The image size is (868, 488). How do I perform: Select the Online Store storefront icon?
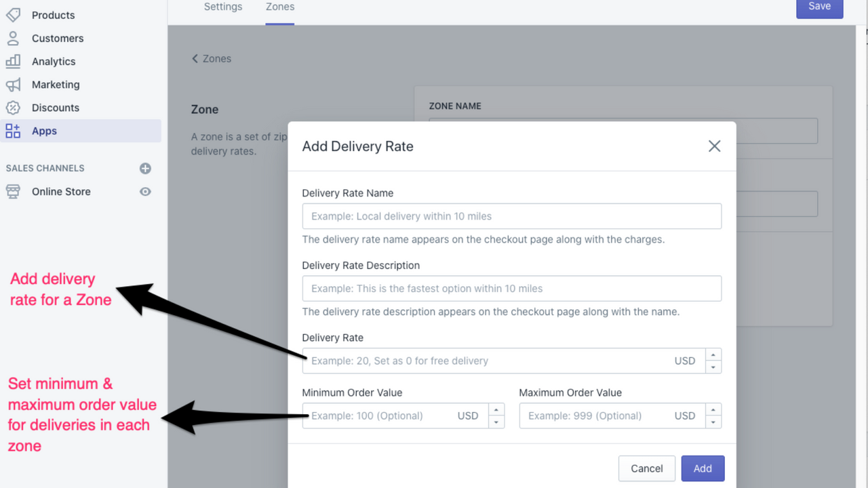(13, 191)
